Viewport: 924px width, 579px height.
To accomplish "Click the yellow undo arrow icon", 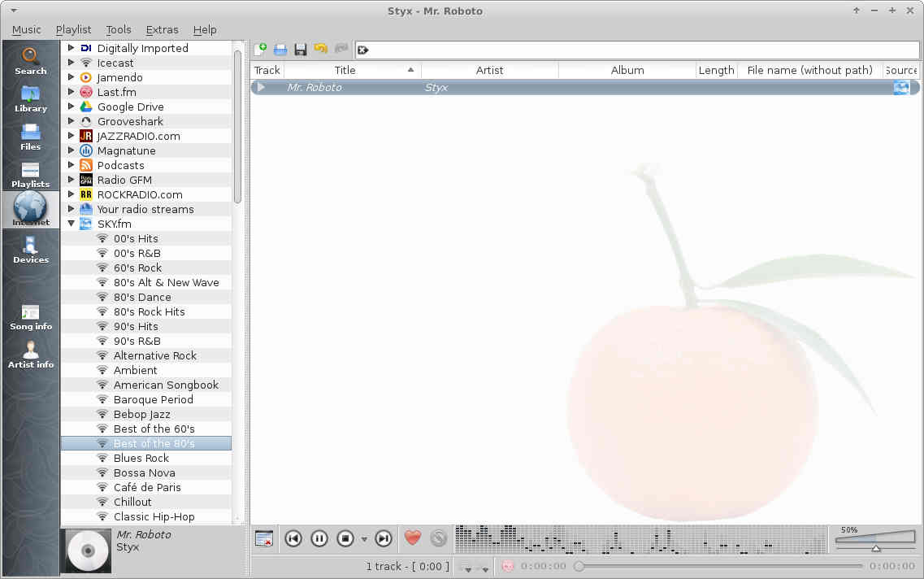I will coord(320,49).
